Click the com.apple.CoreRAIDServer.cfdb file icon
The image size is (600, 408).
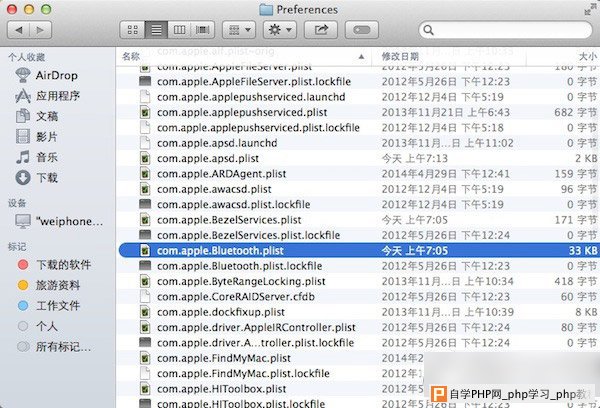click(145, 297)
